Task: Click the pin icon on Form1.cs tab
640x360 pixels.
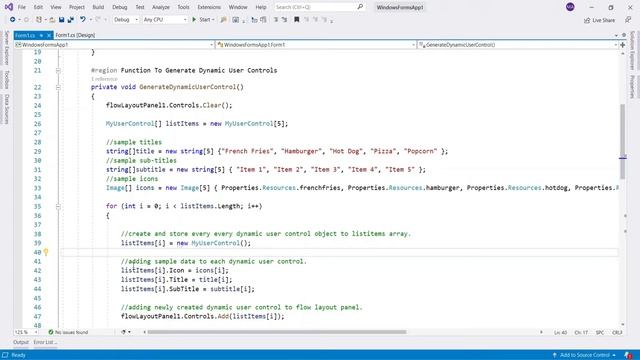Action: point(41,36)
